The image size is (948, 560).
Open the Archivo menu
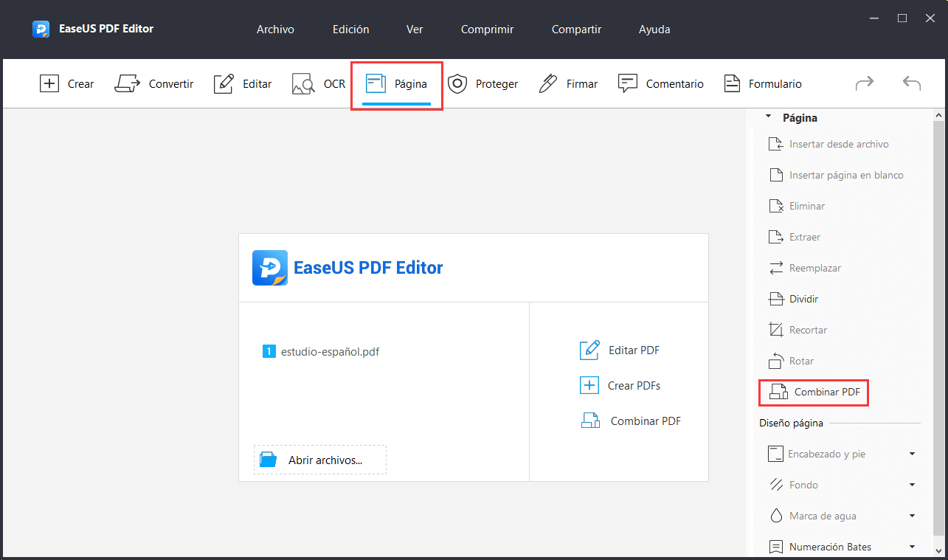coord(275,30)
